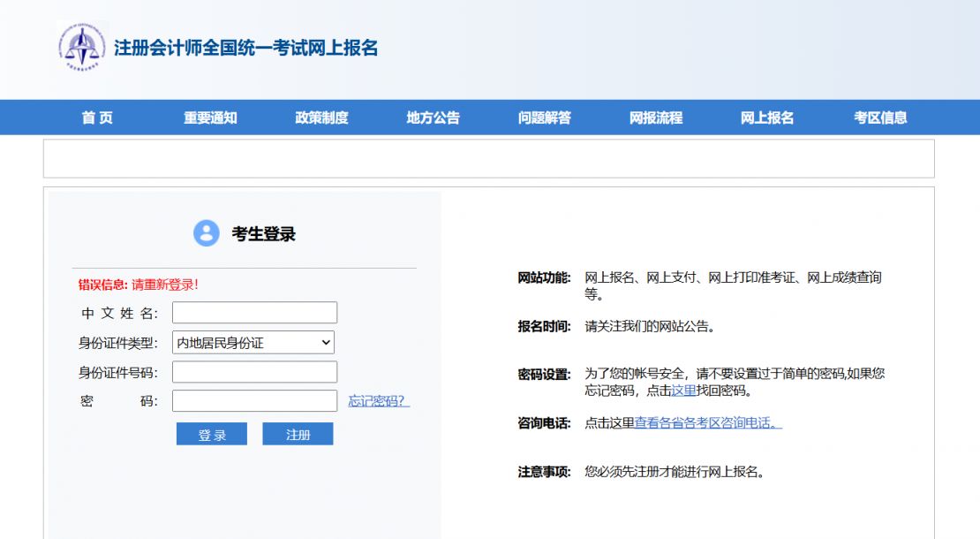Screen dimensions: 980x539
Task: Click the 考生登录 heading text
Action: tap(264, 234)
